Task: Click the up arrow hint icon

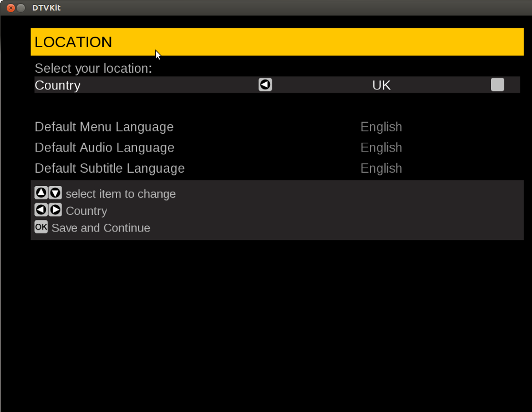Action: (x=41, y=193)
